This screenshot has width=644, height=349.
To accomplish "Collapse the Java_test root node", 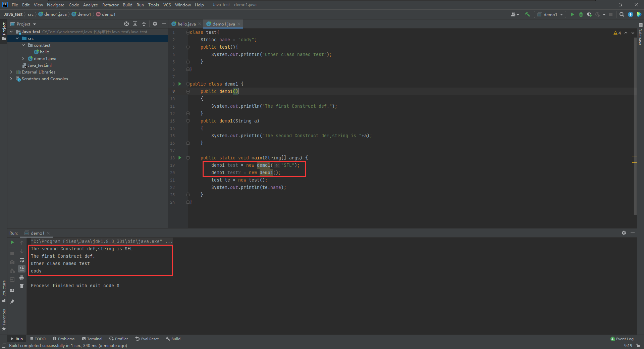I will pyautogui.click(x=11, y=32).
